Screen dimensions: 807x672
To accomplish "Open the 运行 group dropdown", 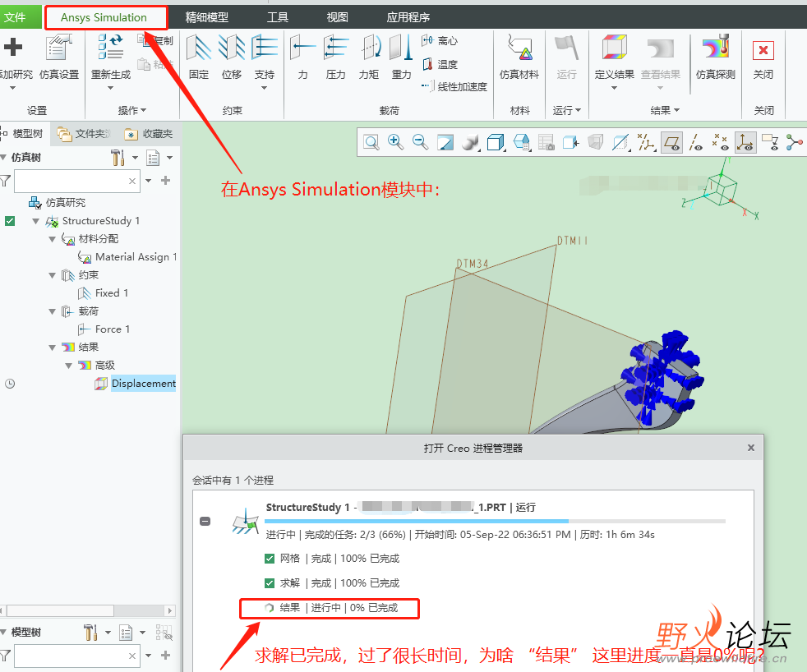I will (x=567, y=110).
